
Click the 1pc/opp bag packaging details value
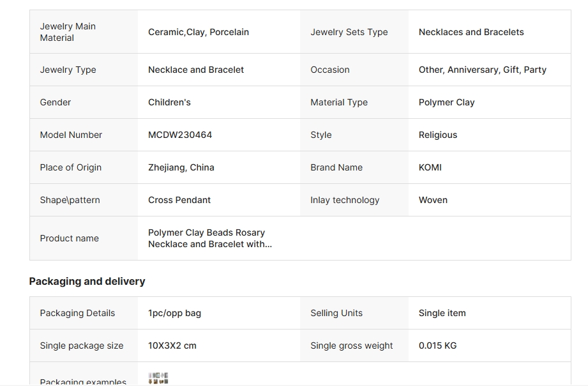174,313
